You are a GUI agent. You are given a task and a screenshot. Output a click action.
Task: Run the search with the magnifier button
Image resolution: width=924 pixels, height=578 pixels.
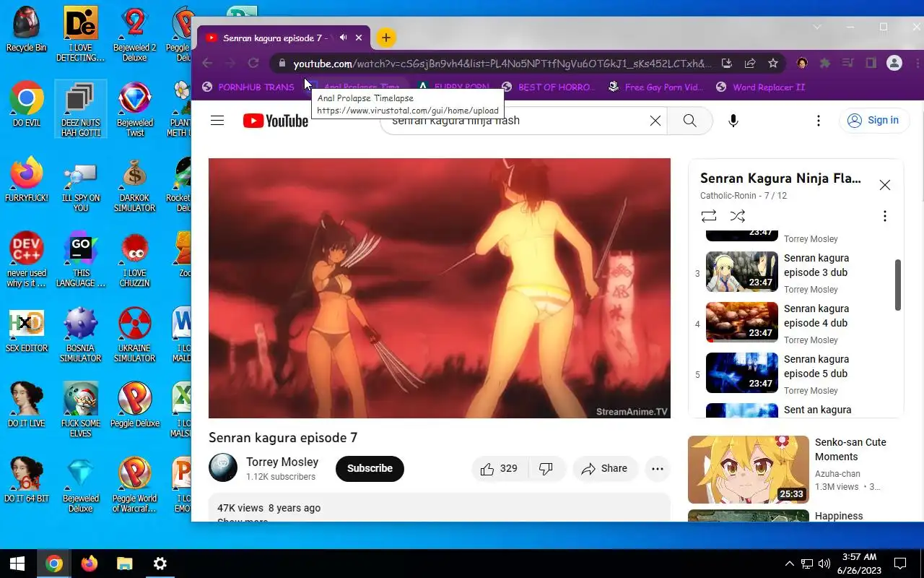689,121
